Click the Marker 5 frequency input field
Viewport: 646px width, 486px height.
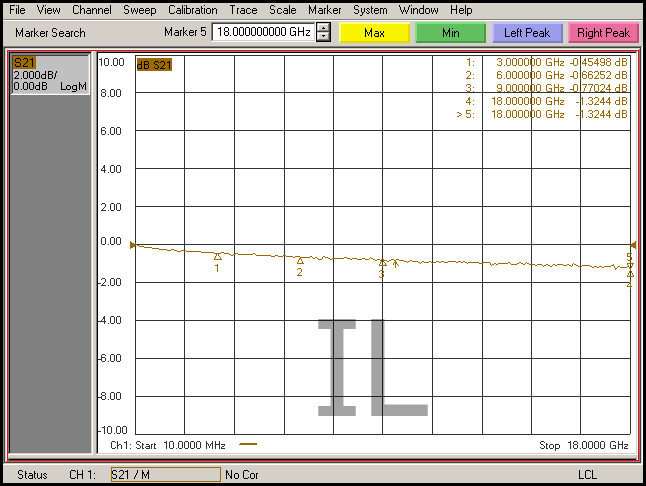tap(263, 32)
